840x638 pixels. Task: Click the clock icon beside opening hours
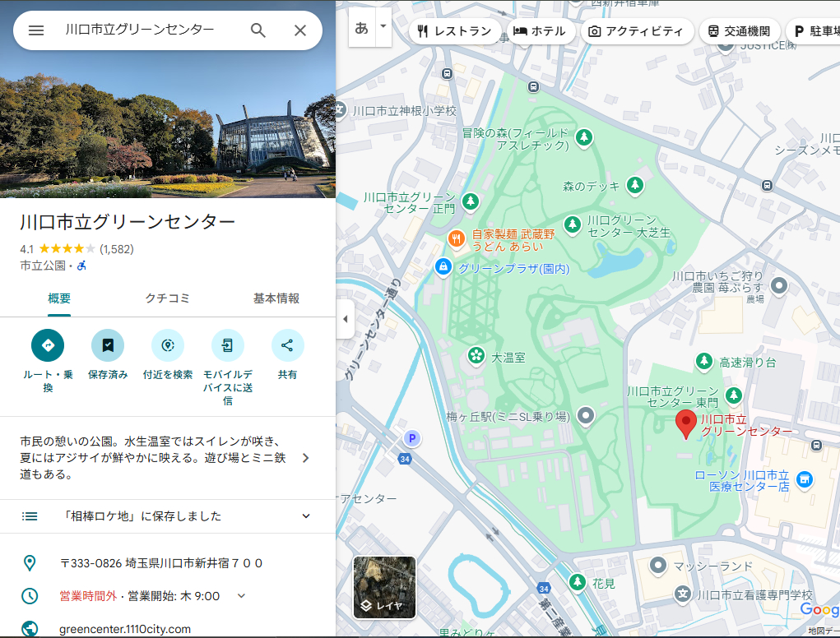point(30,596)
